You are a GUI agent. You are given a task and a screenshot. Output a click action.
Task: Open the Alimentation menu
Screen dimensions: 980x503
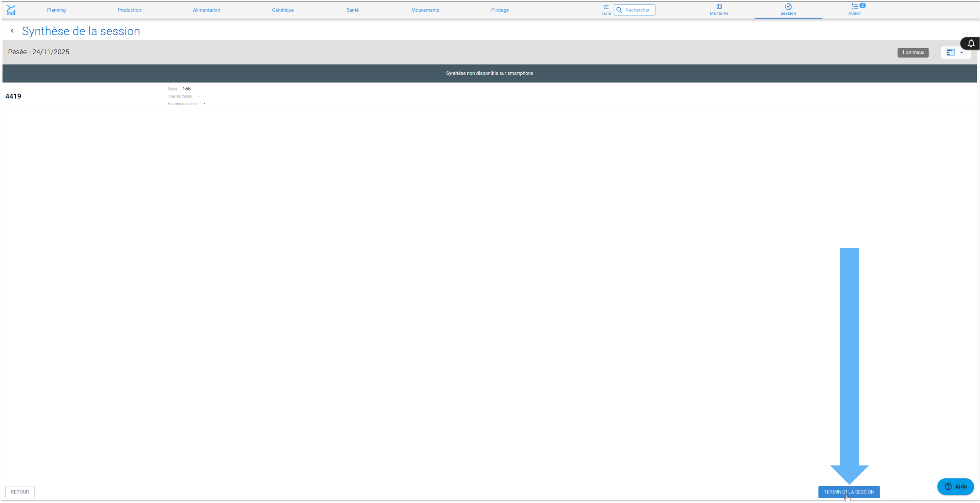[x=206, y=10]
